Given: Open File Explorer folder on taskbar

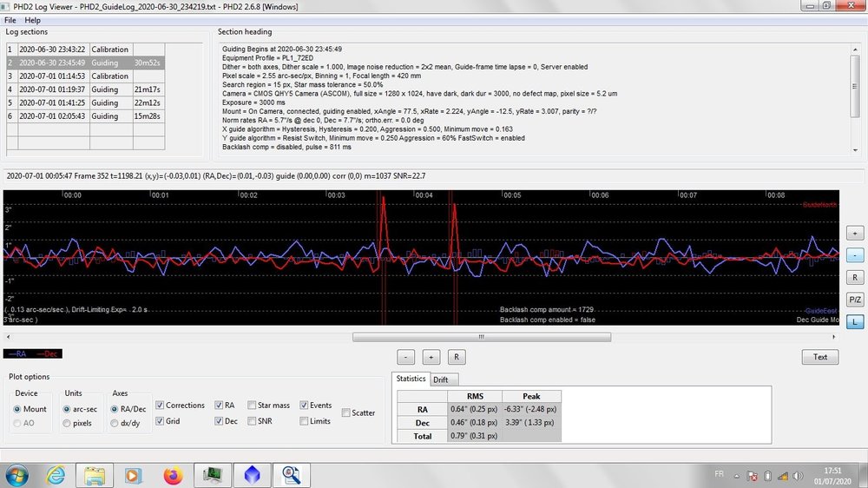Looking at the screenshot, I should (x=94, y=475).
